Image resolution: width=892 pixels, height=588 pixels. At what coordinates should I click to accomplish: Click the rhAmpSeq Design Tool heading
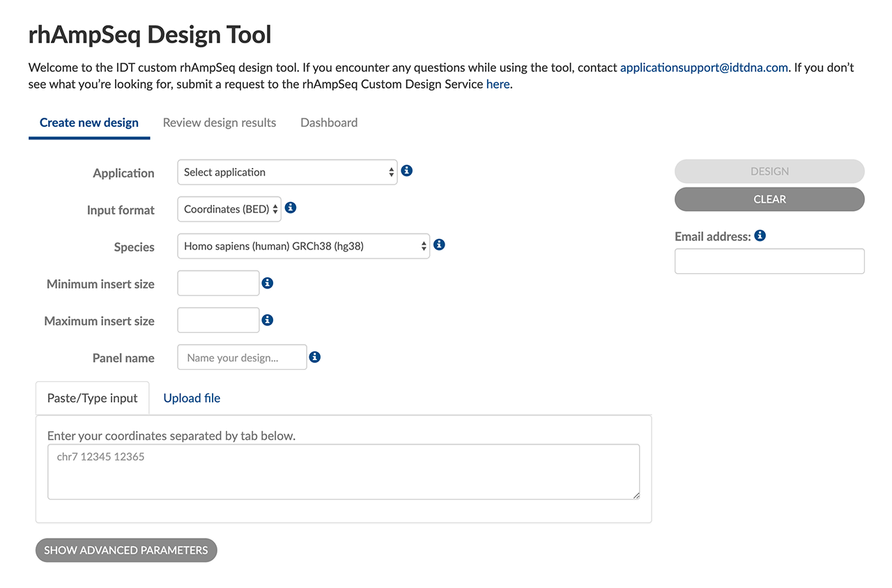pos(150,34)
